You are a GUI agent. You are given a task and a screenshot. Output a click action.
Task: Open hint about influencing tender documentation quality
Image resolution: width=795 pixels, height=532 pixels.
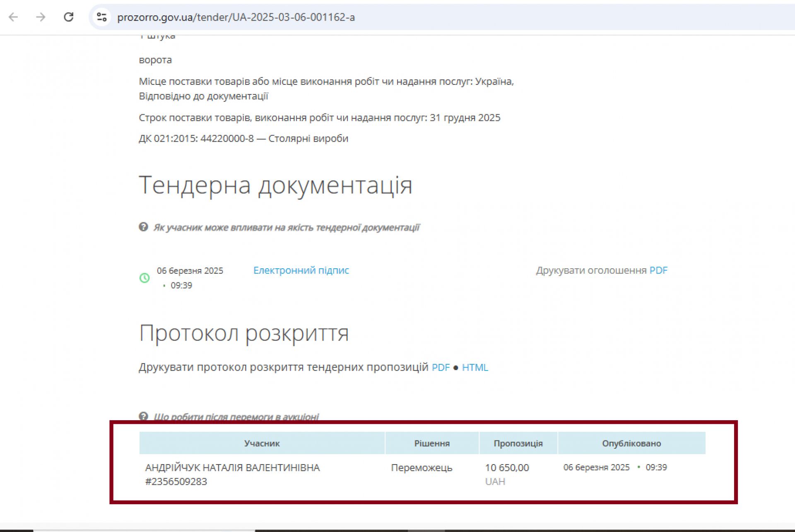tap(286, 227)
